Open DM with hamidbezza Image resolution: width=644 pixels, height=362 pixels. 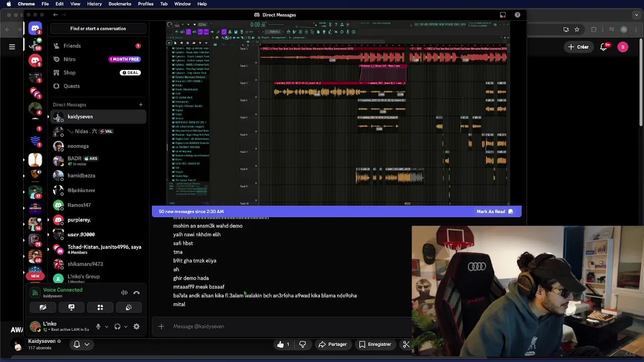coord(98,175)
